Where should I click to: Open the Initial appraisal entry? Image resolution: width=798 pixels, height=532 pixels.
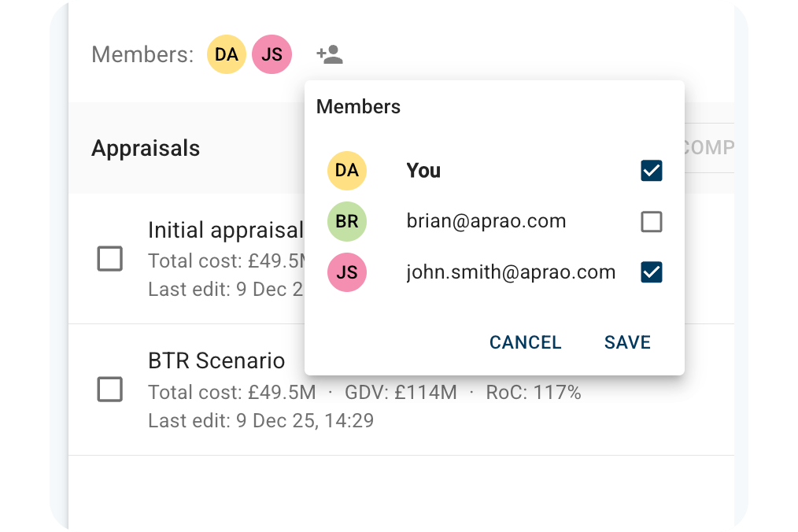coord(225,231)
